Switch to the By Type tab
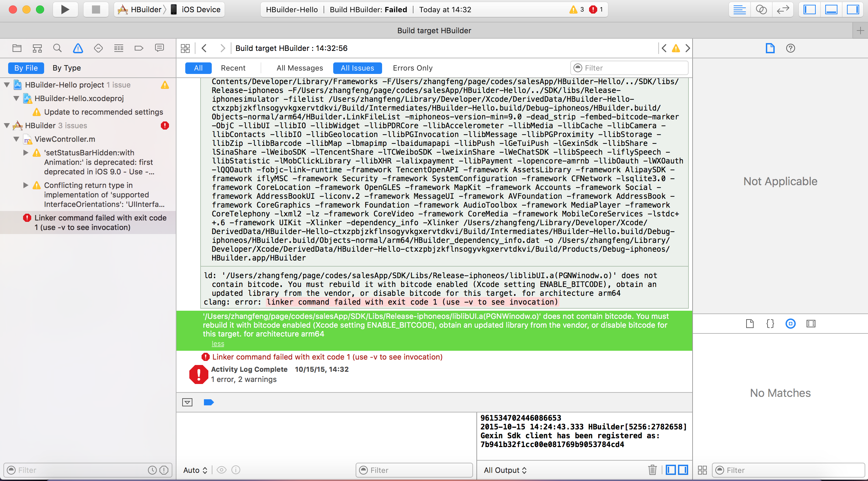 point(67,68)
